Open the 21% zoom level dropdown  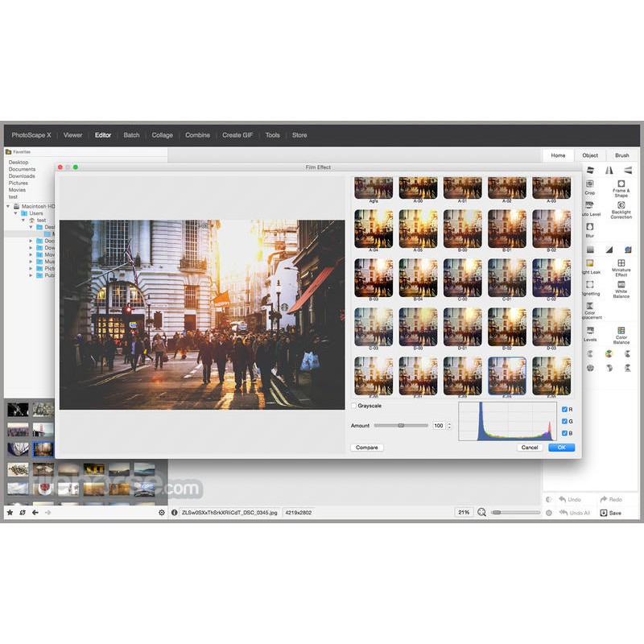464,512
